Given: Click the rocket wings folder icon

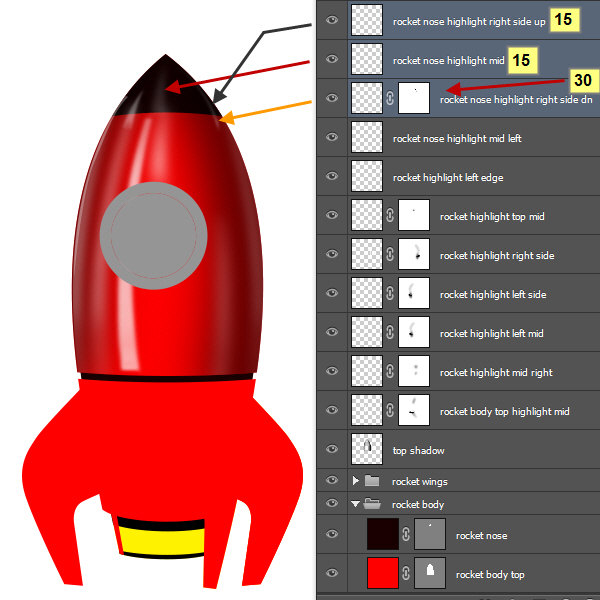Looking at the screenshot, I should (373, 481).
